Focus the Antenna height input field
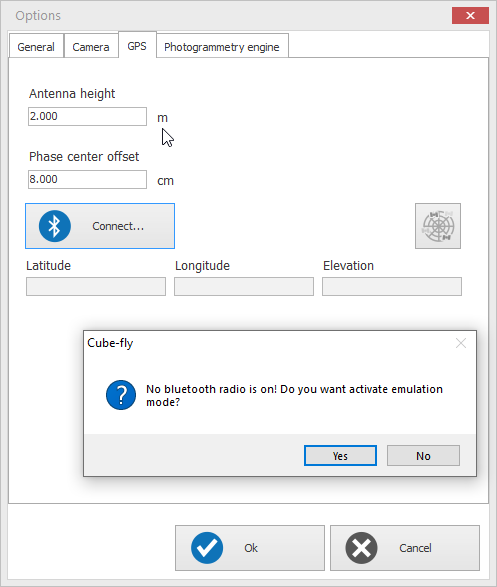 [87, 116]
